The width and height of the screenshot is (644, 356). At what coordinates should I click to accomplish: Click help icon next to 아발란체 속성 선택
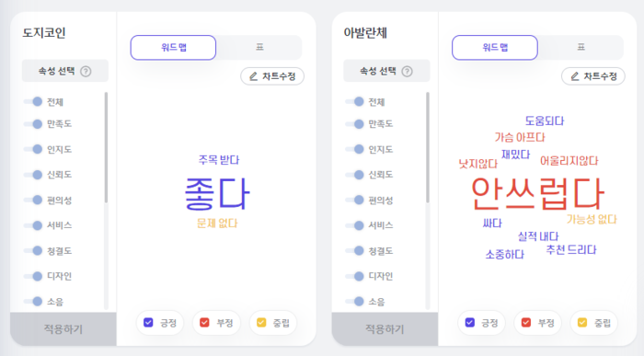(x=407, y=72)
